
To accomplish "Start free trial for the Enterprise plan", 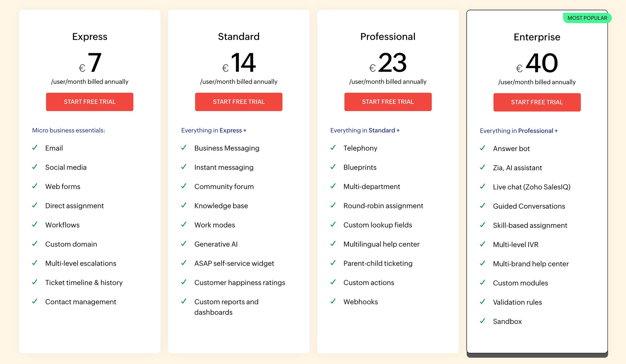I will 537,102.
